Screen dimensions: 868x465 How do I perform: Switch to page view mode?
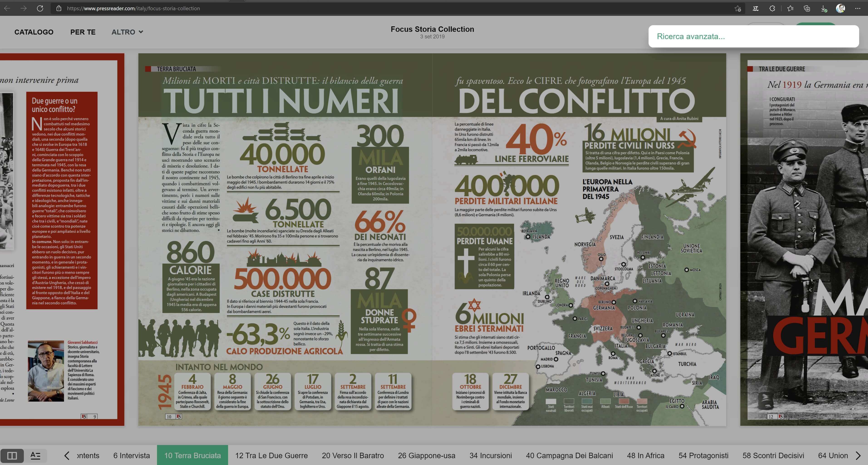[12, 455]
